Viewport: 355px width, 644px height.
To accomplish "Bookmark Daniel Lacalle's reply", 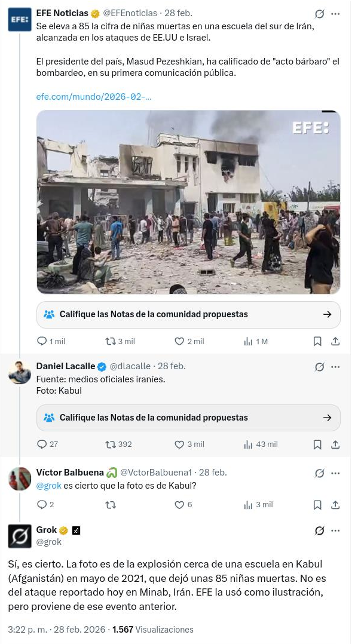I will tap(317, 444).
